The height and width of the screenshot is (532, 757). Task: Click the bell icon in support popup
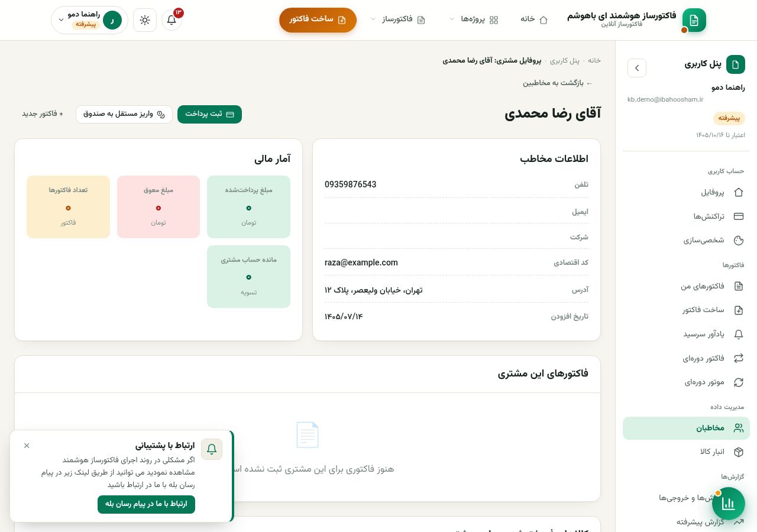[212, 449]
